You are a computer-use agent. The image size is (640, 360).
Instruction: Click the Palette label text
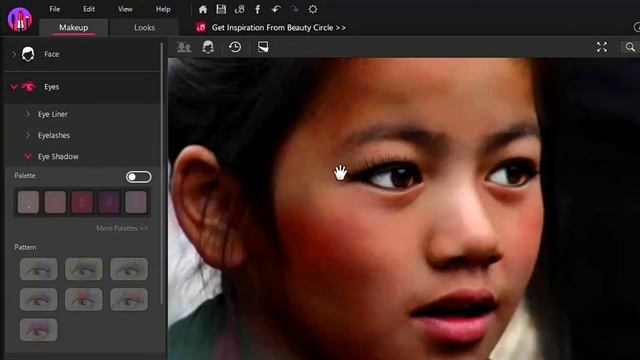coord(25,176)
